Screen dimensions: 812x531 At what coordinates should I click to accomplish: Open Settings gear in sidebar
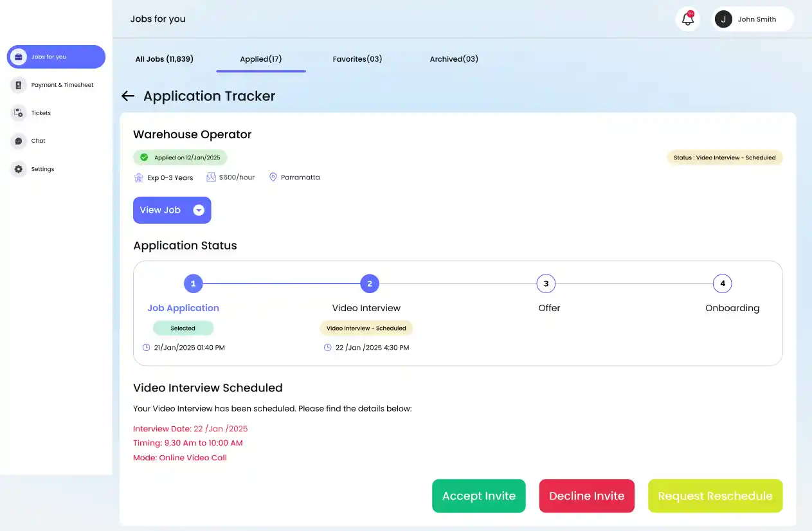pyautogui.click(x=19, y=169)
